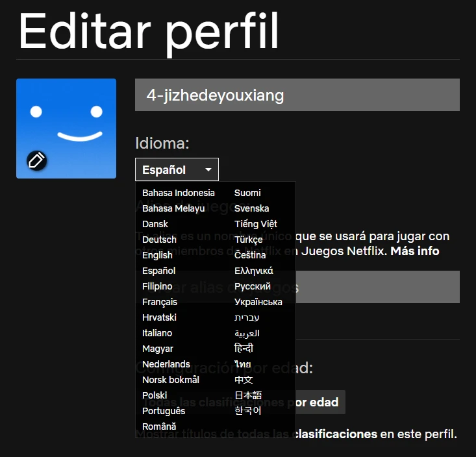This screenshot has width=476, height=457.
Task: Select Magyar in the language list
Action: coord(158,349)
